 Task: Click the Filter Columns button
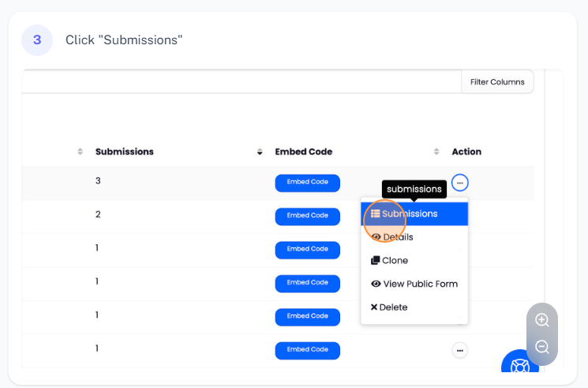point(497,82)
